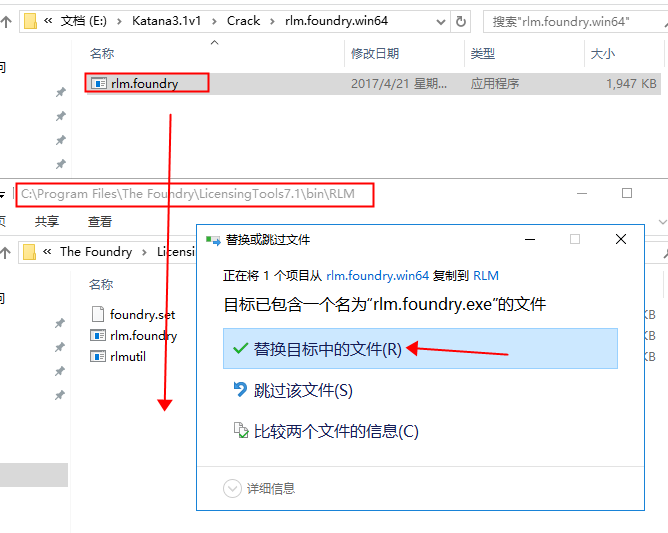
Task: Maximize the RLM explorer window
Action: (627, 193)
